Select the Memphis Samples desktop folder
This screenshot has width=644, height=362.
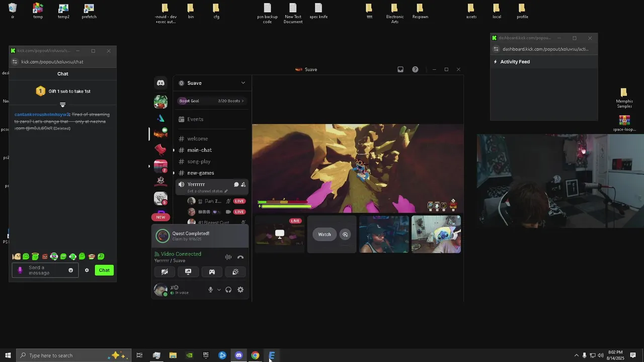tap(624, 98)
